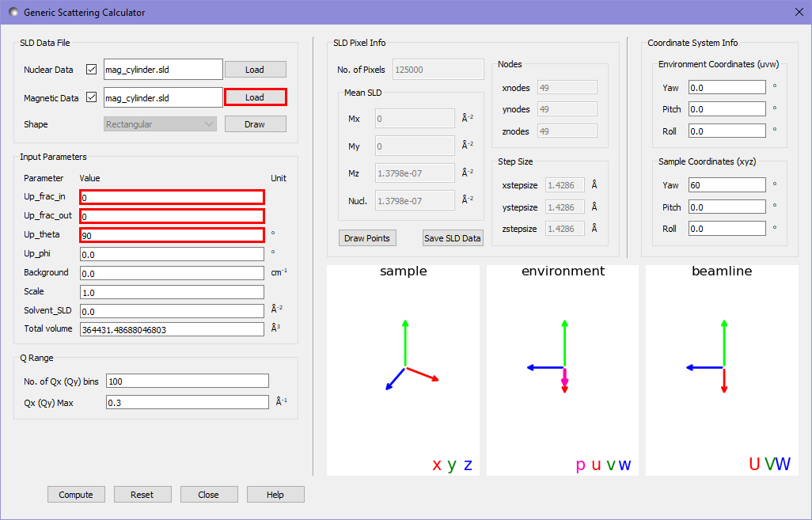Screen dimensions: 812x520
Task: Enable the Nuclear Data checkbox
Action: pos(91,69)
